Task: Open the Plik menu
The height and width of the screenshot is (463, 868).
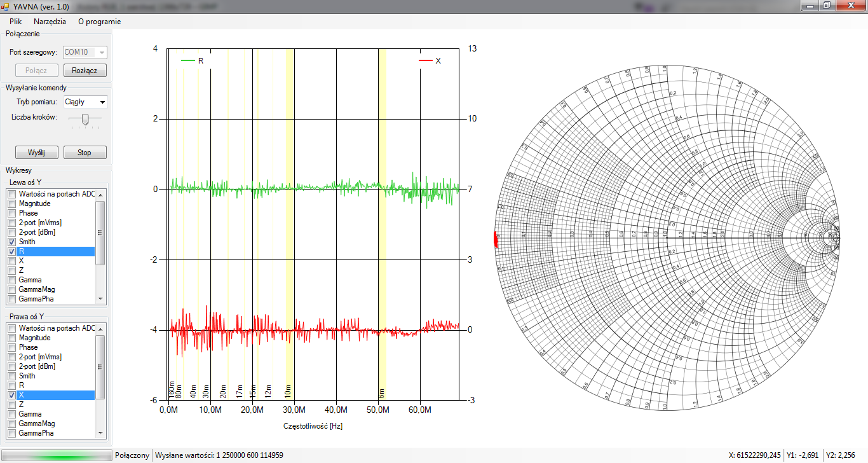Action: (x=15, y=22)
